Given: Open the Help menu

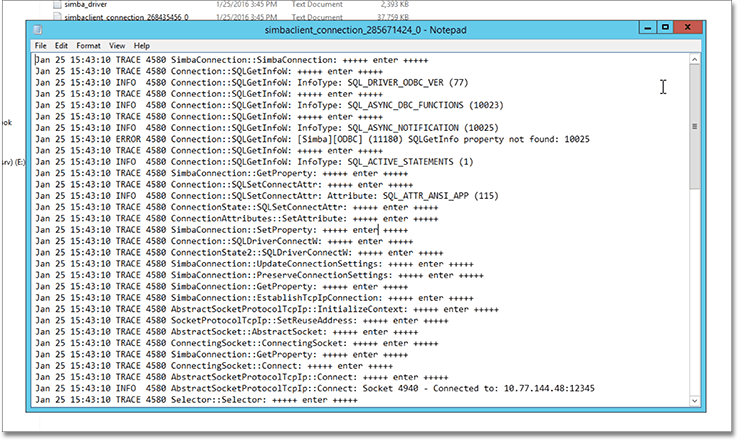Looking at the screenshot, I should (x=141, y=46).
